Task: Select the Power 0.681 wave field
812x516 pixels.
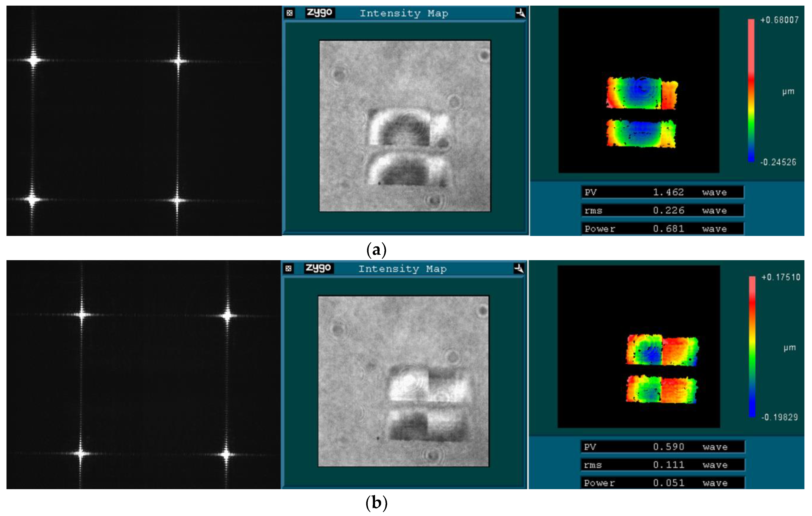Action: point(662,229)
